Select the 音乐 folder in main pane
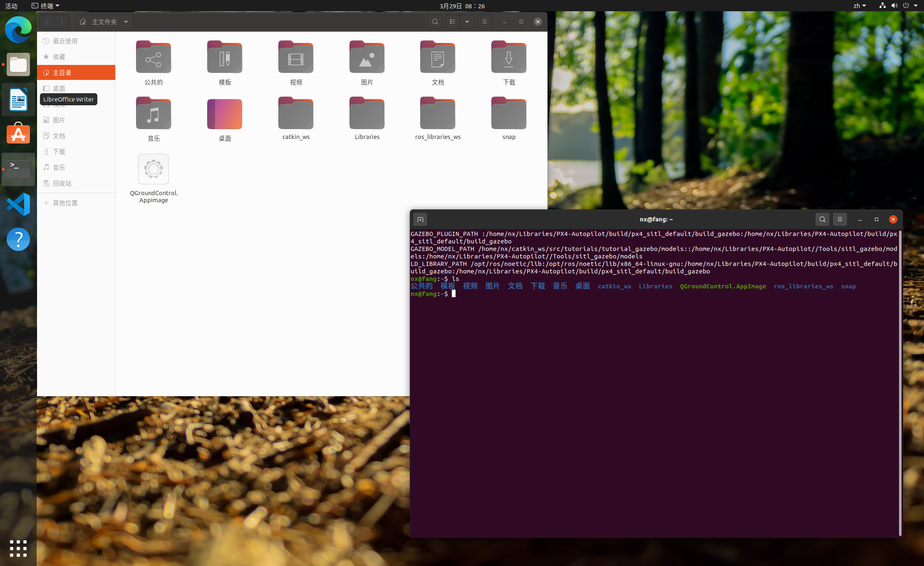The width and height of the screenshot is (924, 566). click(154, 119)
